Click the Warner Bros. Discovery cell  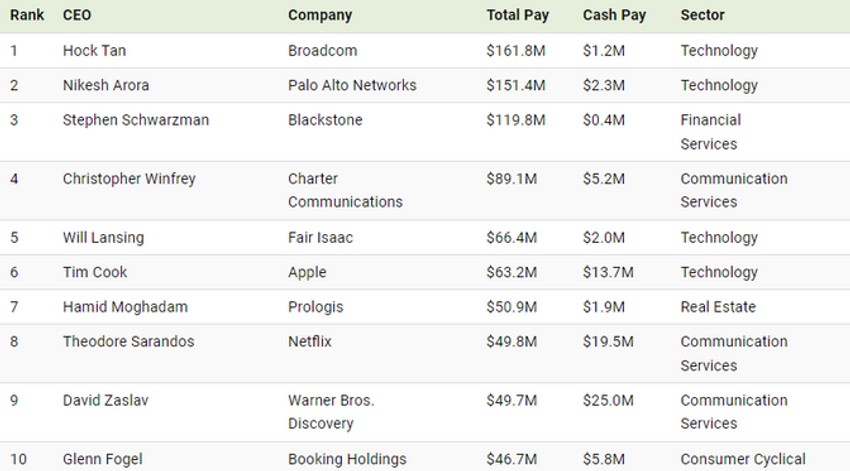tap(331, 412)
